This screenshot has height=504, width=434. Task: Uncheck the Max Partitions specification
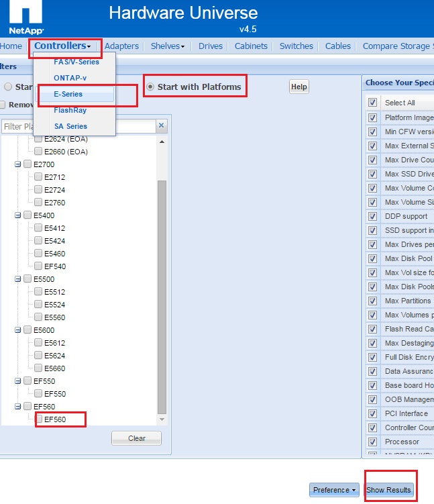click(373, 301)
